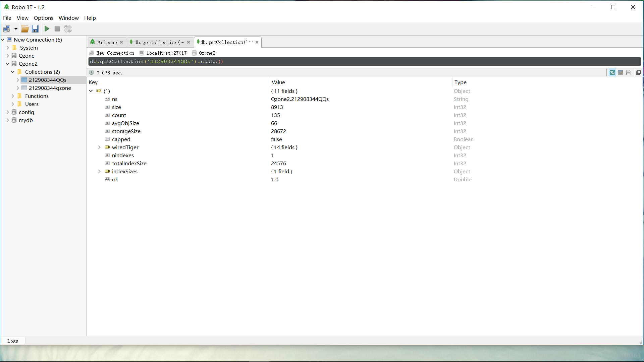Image resolution: width=644 pixels, height=362 pixels.
Task: Switch results to table view mode
Action: [621, 73]
